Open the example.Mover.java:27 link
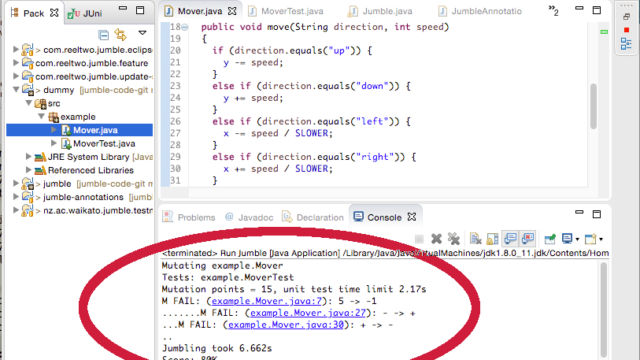The height and width of the screenshot is (360, 640). (x=308, y=313)
